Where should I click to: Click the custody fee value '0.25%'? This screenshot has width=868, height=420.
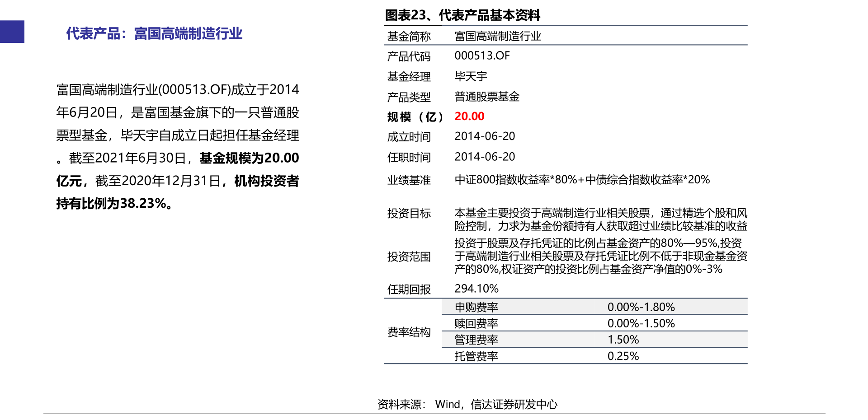click(623, 356)
